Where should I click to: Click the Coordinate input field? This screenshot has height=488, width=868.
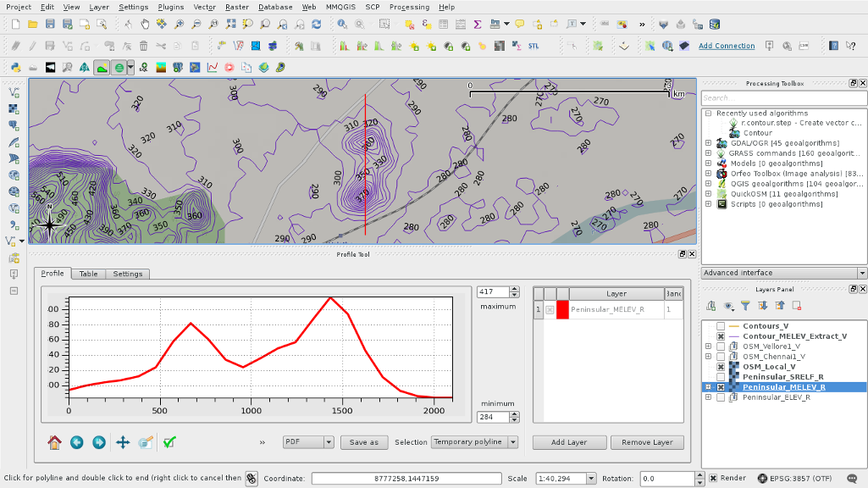[x=406, y=479]
